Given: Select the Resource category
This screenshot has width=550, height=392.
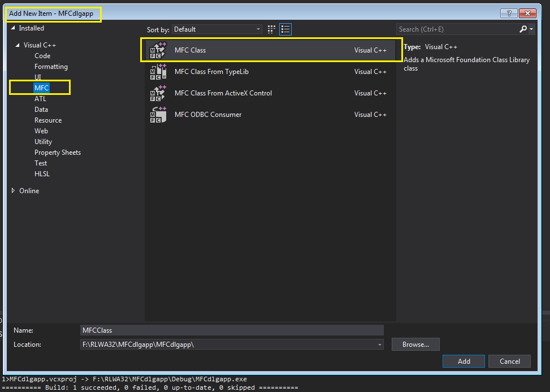Looking at the screenshot, I should (x=48, y=120).
